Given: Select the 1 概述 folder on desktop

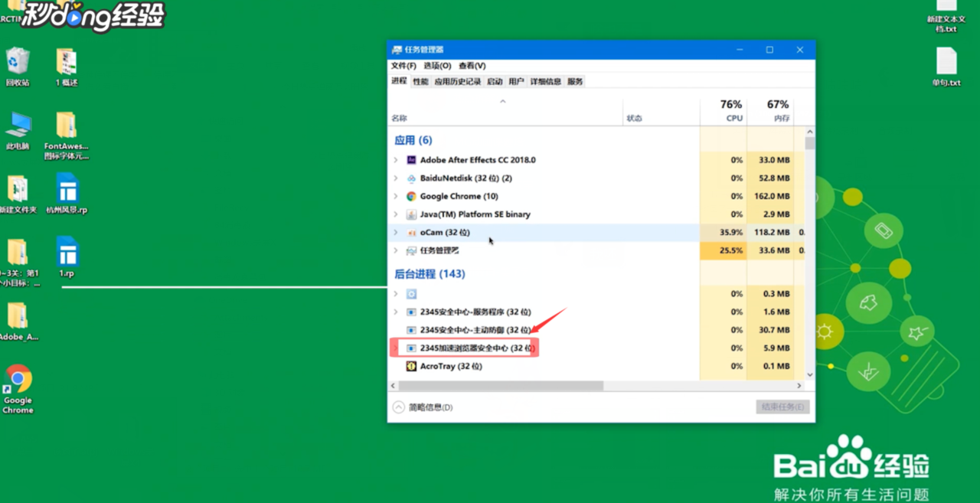Looking at the screenshot, I should 67,67.
